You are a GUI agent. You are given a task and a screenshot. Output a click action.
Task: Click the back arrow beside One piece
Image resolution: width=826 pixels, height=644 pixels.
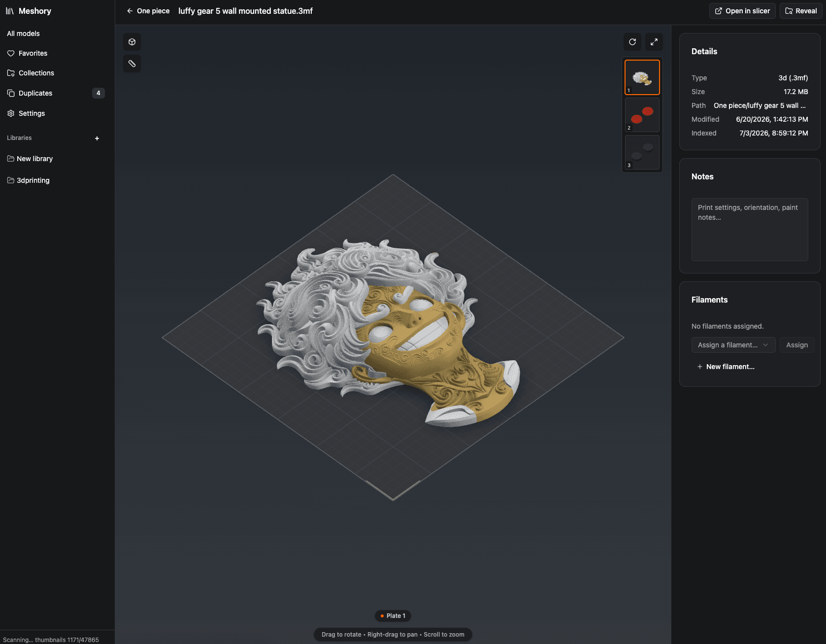[x=130, y=11]
